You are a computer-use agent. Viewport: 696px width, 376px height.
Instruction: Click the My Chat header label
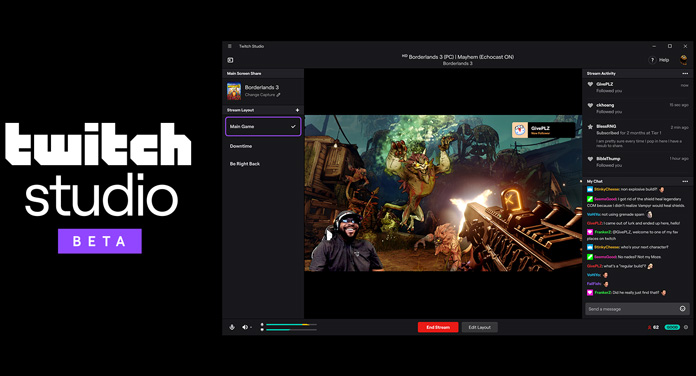point(594,182)
